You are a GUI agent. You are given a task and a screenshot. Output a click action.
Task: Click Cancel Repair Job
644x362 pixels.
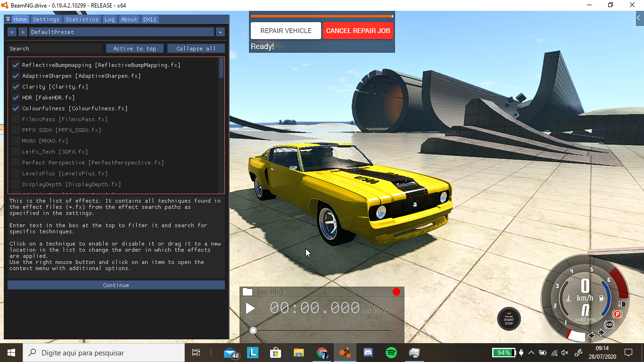[x=358, y=31]
